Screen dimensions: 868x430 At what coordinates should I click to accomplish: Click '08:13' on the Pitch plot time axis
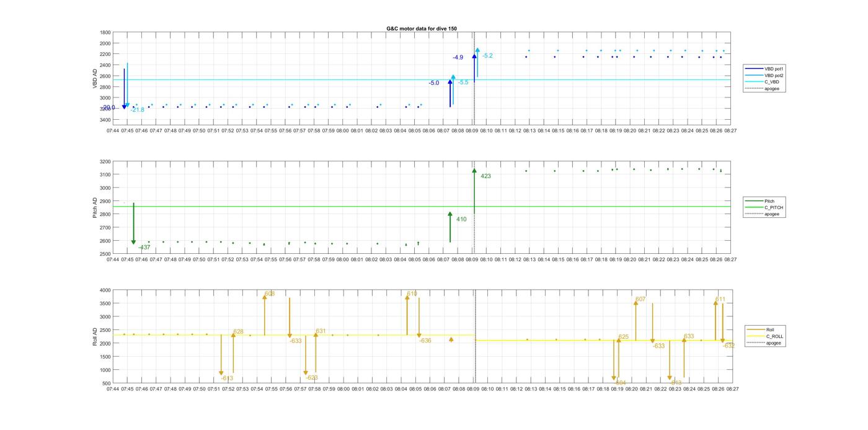[529, 259]
